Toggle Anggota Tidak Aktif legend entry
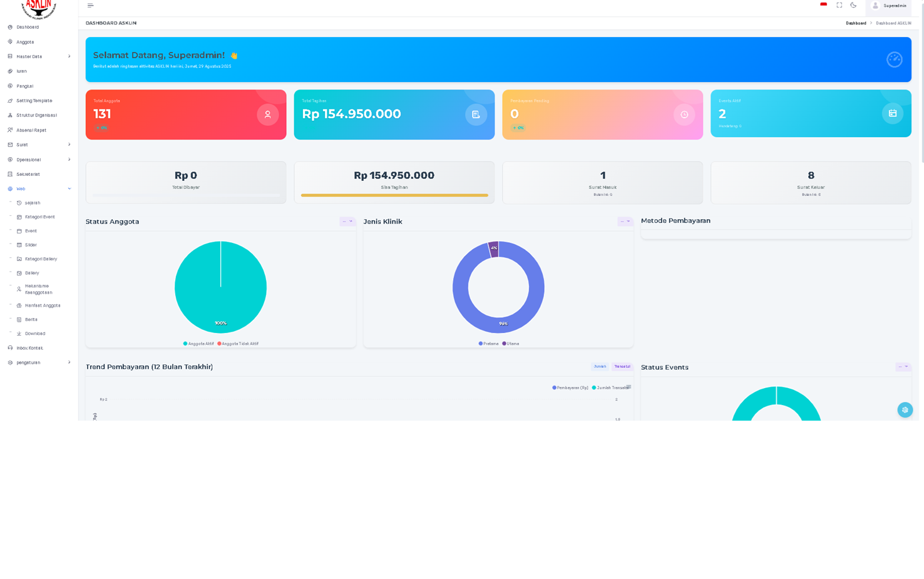This screenshot has width=924, height=579. [x=238, y=344]
